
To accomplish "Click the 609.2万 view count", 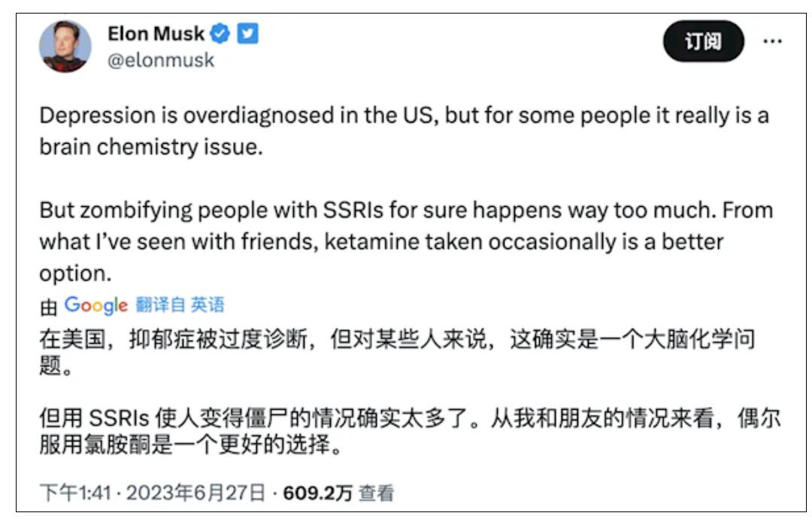I will (317, 493).
